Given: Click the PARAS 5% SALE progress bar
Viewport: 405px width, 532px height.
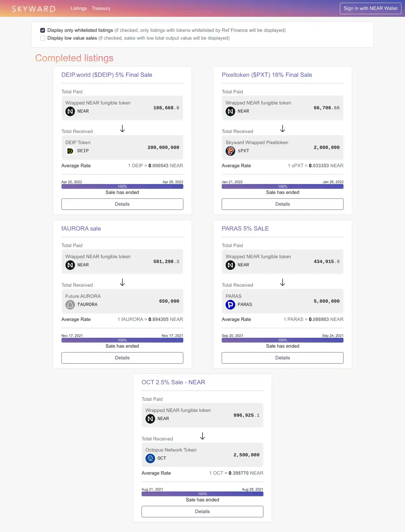Looking at the screenshot, I should pos(283,340).
